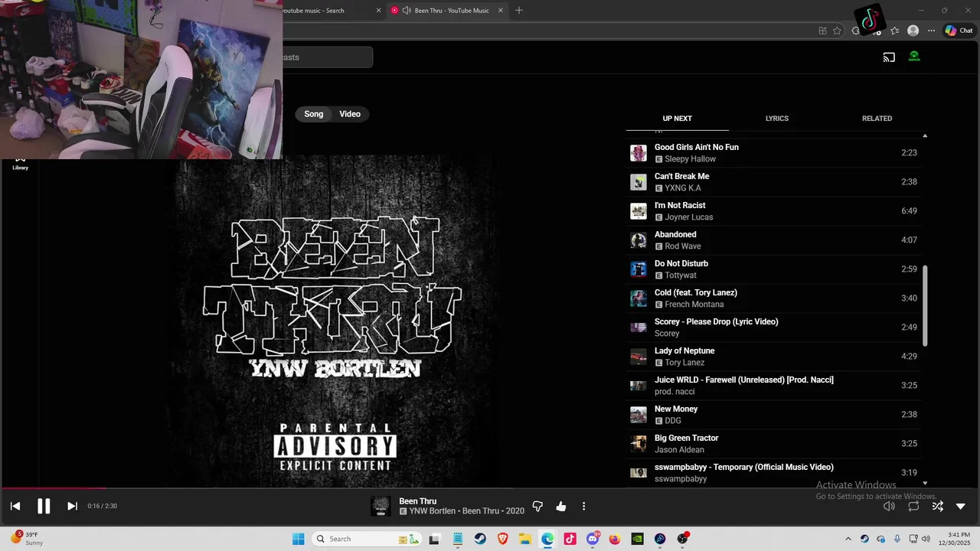Viewport: 980px width, 551px height.
Task: Click the New Money song thumbnail
Action: tap(639, 415)
